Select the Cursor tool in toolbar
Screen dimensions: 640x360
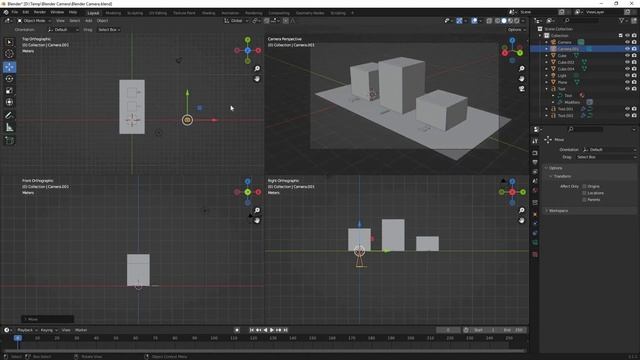click(9, 53)
